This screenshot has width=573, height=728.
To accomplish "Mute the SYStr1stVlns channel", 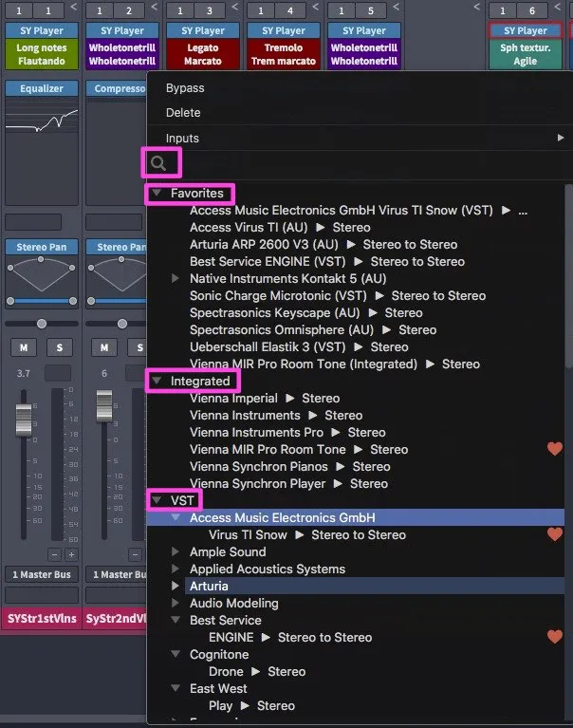I will click(x=24, y=347).
